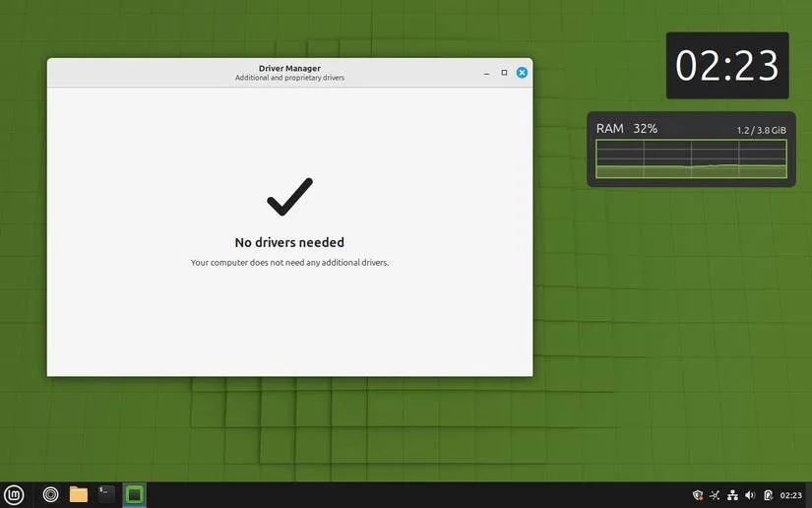Close the Driver Manager window
This screenshot has height=508, width=812.
[522, 73]
